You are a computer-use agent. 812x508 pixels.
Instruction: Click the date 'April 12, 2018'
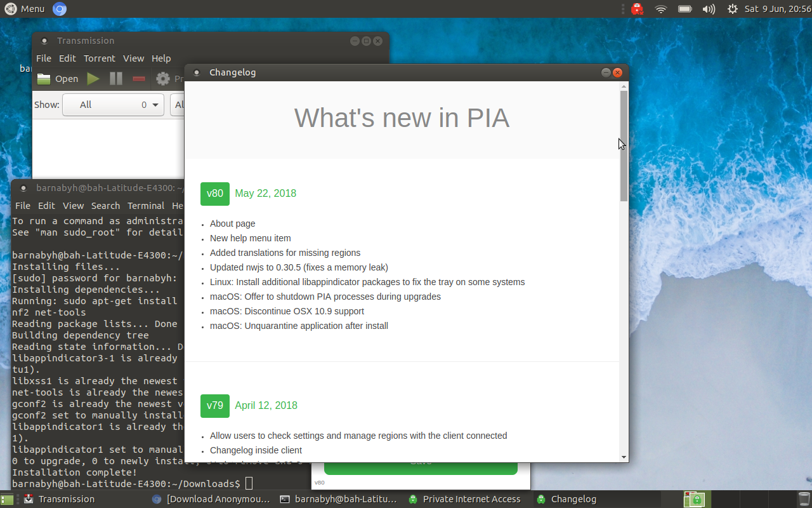[x=266, y=406]
